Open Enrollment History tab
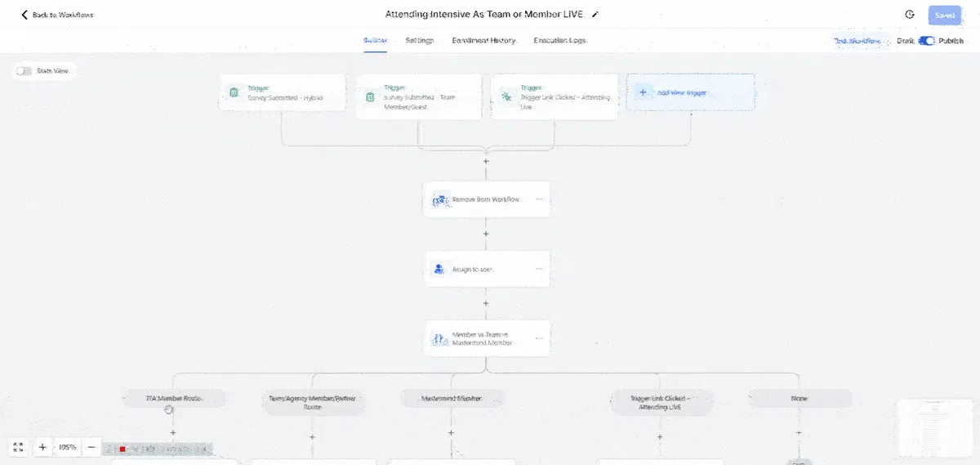The height and width of the screenshot is (465, 980). tap(484, 40)
